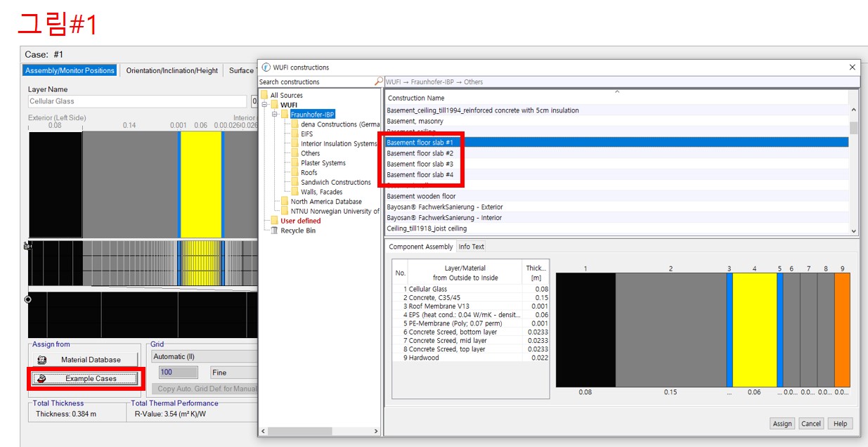Click the Example Cases button
This screenshot has width=868, height=447.
(84, 379)
